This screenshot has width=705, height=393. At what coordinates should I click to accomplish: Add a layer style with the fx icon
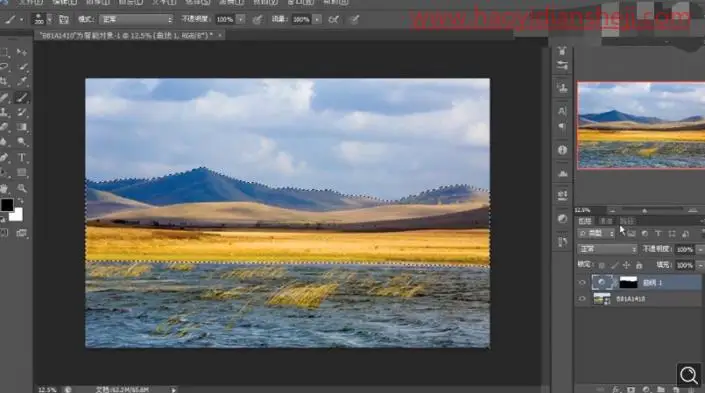616,389
